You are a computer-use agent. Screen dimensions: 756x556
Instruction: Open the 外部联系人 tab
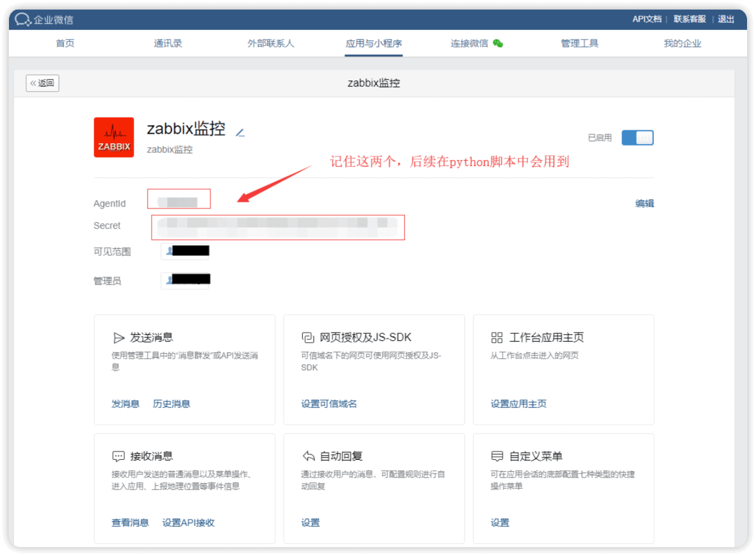[271, 44]
